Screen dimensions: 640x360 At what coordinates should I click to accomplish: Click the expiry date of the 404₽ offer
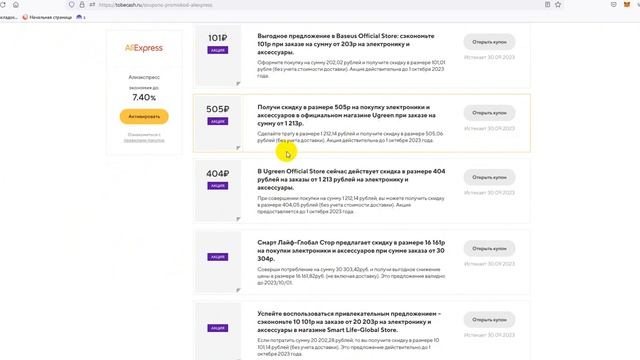[x=489, y=193]
